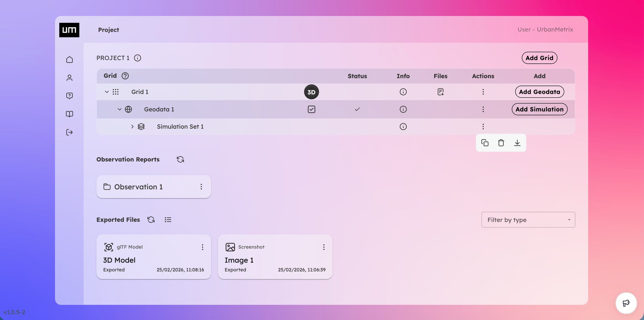Screen dimensions: 644x320
Task: Open the Image 1 screenshot card
Action: pos(275,257)
